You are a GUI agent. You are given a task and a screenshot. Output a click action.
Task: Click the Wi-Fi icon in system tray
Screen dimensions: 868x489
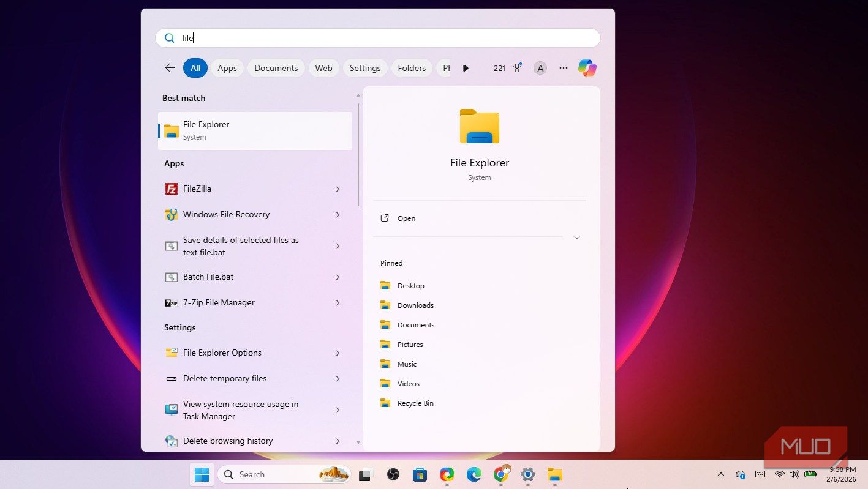780,474
